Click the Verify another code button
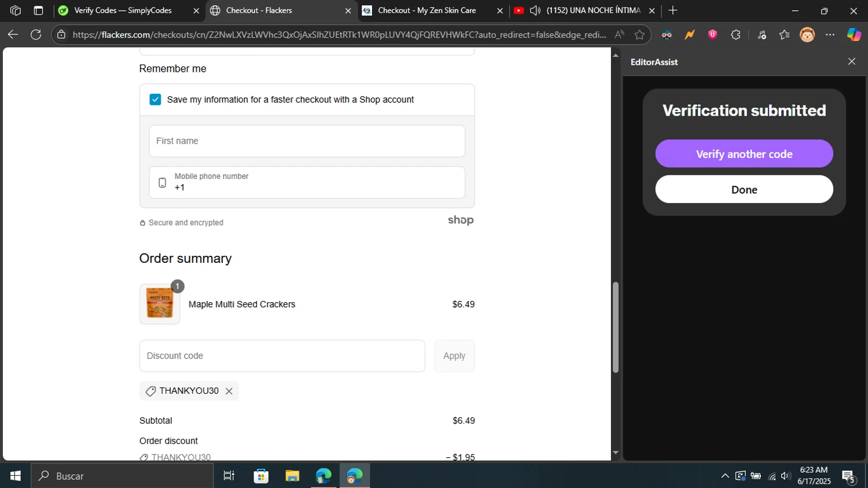The image size is (868, 488). [x=744, y=153]
